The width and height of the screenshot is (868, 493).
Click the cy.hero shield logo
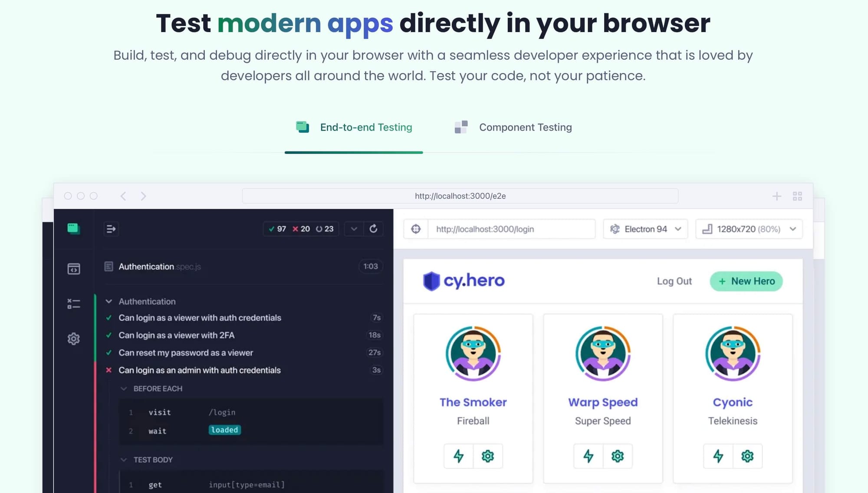click(432, 281)
